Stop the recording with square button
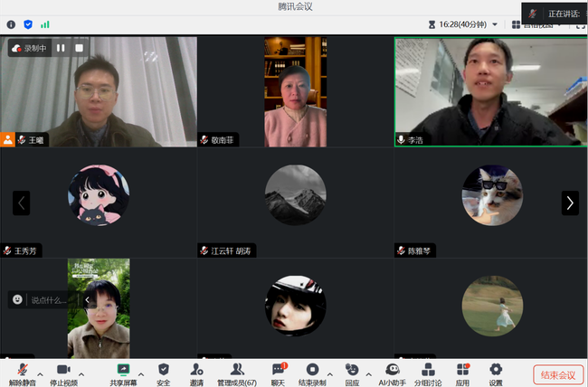Screen dimensions: 588x387 click(80, 48)
